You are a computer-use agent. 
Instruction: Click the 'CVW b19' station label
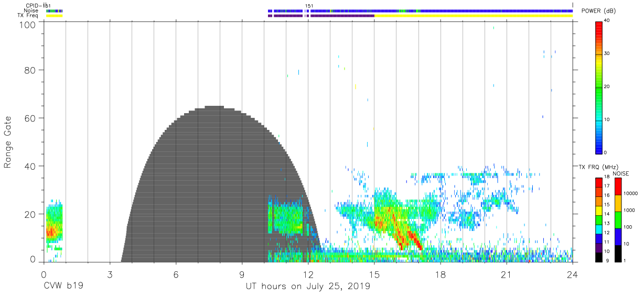tap(63, 287)
